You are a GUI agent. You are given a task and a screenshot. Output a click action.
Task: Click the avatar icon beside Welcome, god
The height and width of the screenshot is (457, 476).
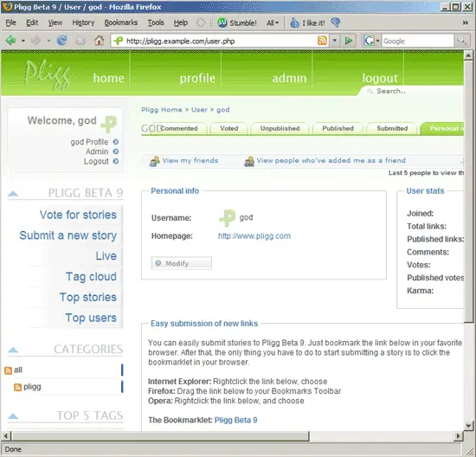click(109, 124)
